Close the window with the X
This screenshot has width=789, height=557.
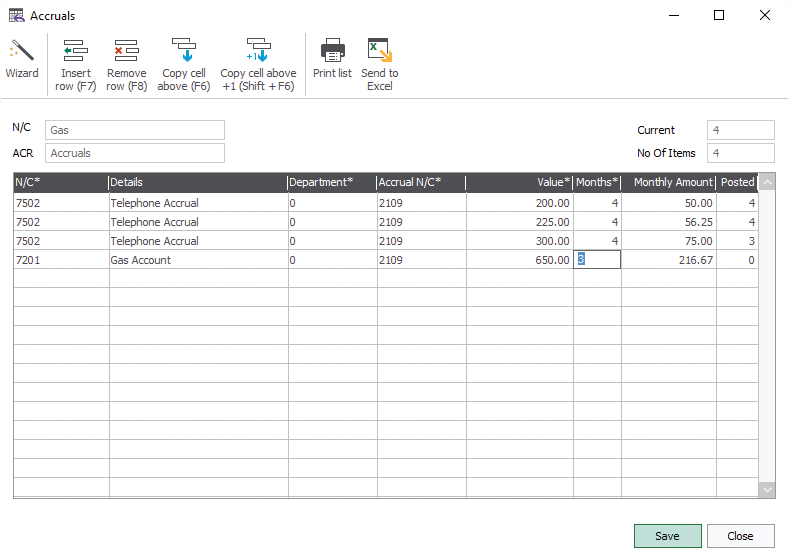[765, 15]
